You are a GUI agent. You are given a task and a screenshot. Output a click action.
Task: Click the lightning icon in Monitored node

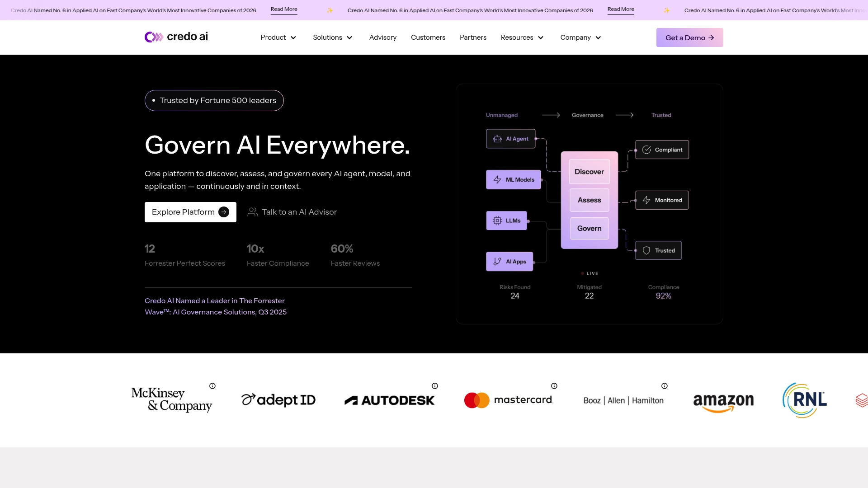pos(646,200)
